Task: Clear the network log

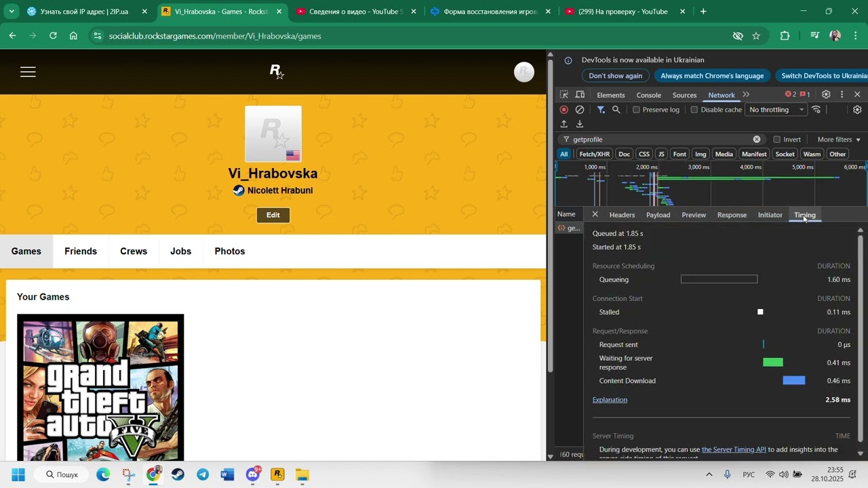Action: click(x=580, y=110)
